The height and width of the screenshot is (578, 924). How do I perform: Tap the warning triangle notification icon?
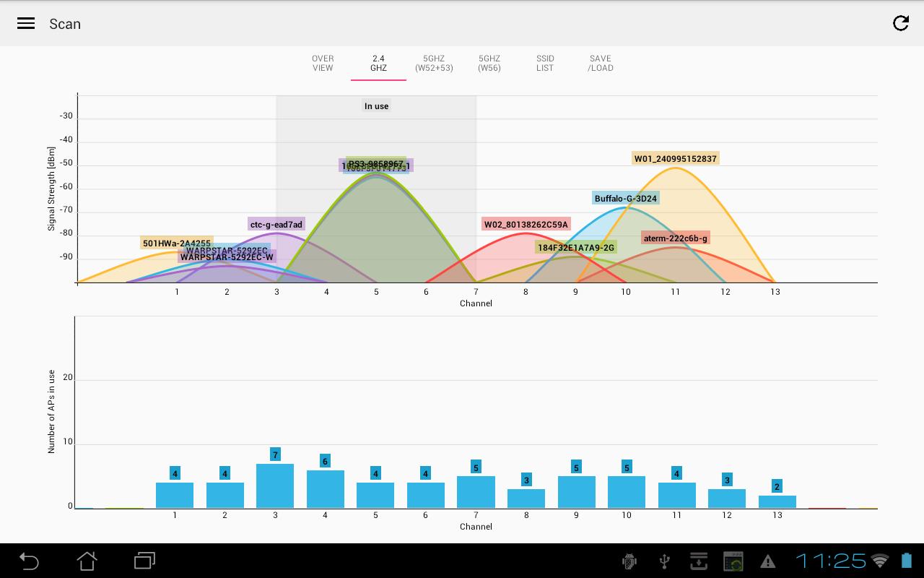(x=767, y=561)
